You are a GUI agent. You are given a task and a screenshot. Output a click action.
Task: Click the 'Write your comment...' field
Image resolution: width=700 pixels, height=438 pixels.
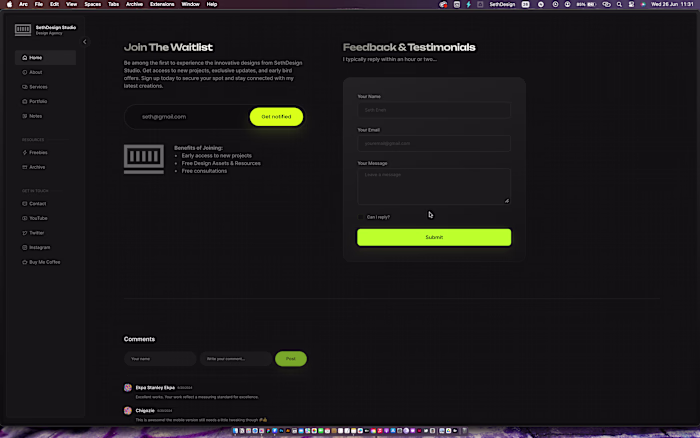click(x=235, y=359)
